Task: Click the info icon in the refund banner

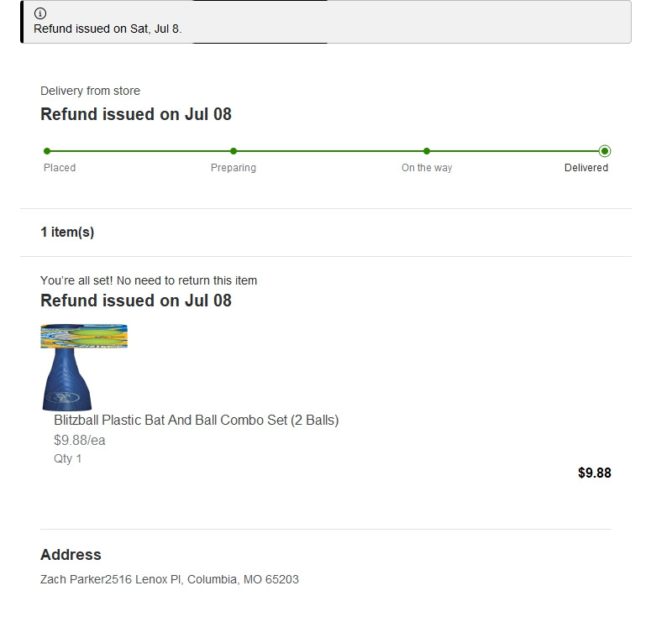Action: [40, 13]
